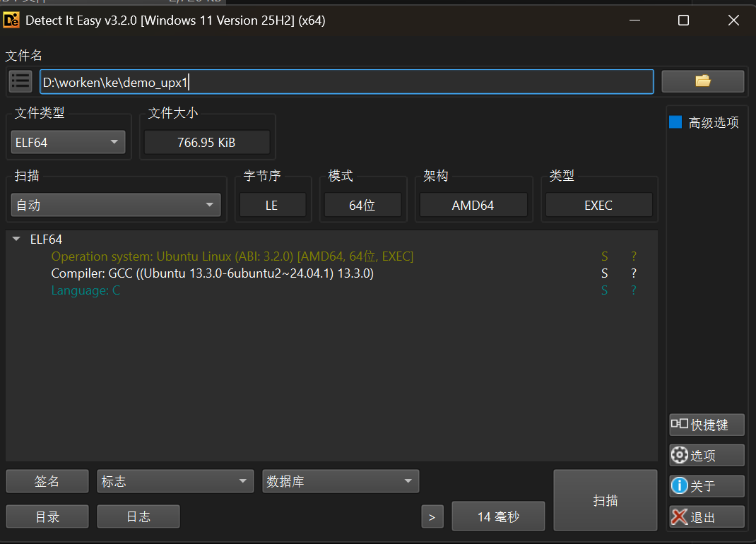Open the 自动 scan mode dropdown
This screenshot has height=544, width=756.
[116, 205]
